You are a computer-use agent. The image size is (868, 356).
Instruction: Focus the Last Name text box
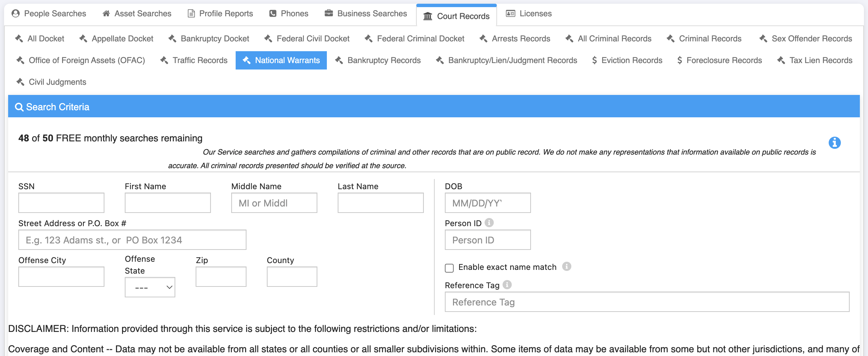pyautogui.click(x=380, y=203)
